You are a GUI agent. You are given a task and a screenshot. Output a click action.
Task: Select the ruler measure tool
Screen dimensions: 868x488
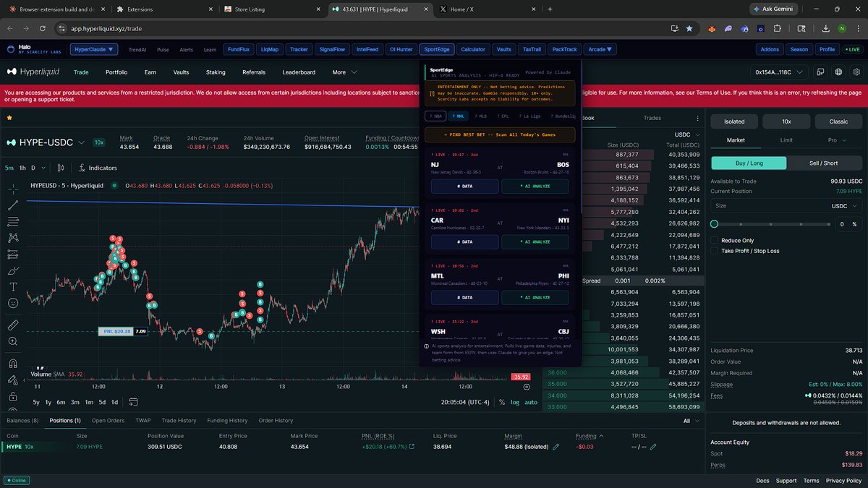click(x=13, y=325)
